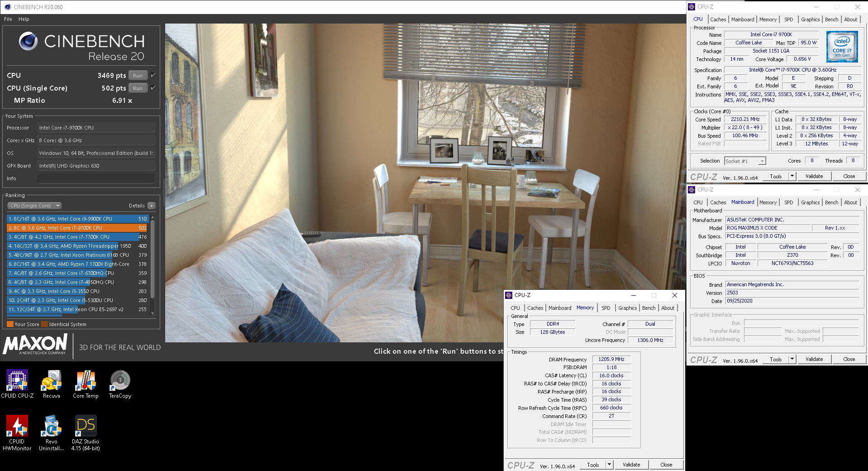Click the Info input field
The height and width of the screenshot is (471, 868).
(96, 178)
